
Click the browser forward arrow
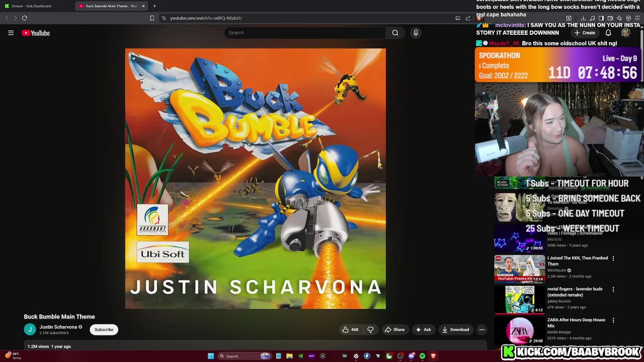[x=15, y=18]
